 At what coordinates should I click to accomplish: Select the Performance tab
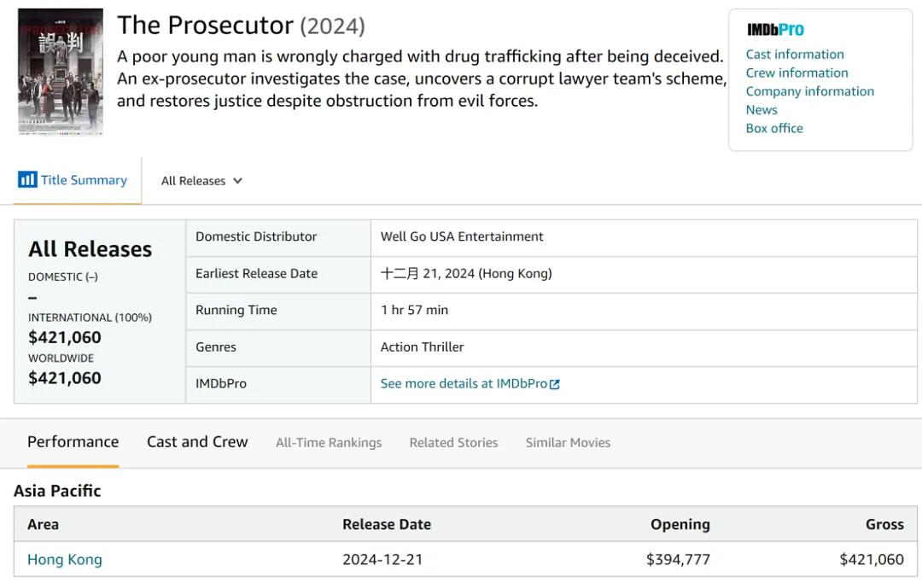point(73,442)
